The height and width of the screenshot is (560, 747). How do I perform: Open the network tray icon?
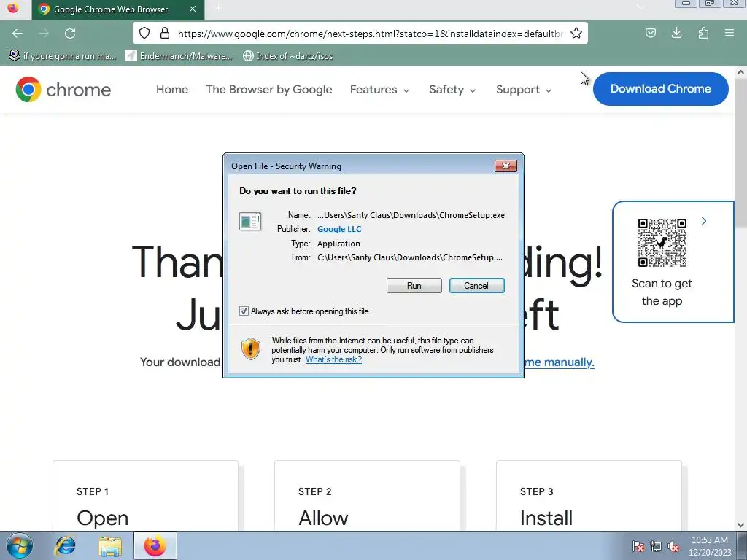(656, 546)
